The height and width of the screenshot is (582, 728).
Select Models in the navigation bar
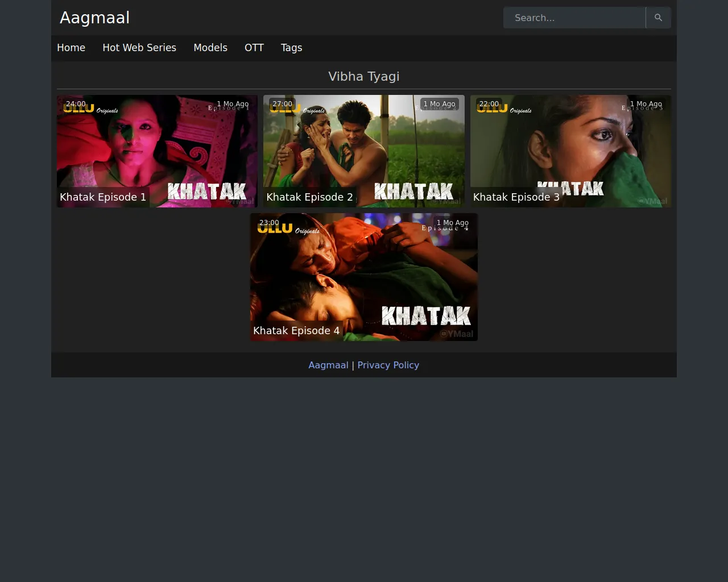point(210,48)
